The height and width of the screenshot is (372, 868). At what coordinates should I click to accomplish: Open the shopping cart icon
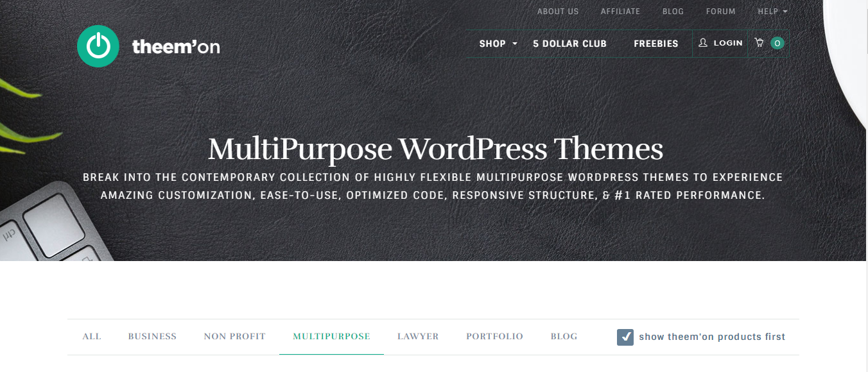tap(759, 43)
